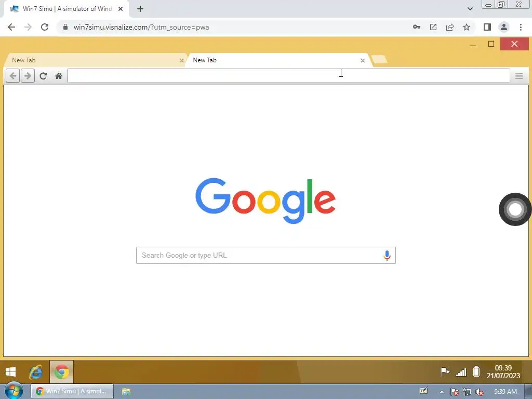The width and height of the screenshot is (532, 399).
Task: Click the Chrome icon in simulated taskbar
Action: click(x=61, y=372)
